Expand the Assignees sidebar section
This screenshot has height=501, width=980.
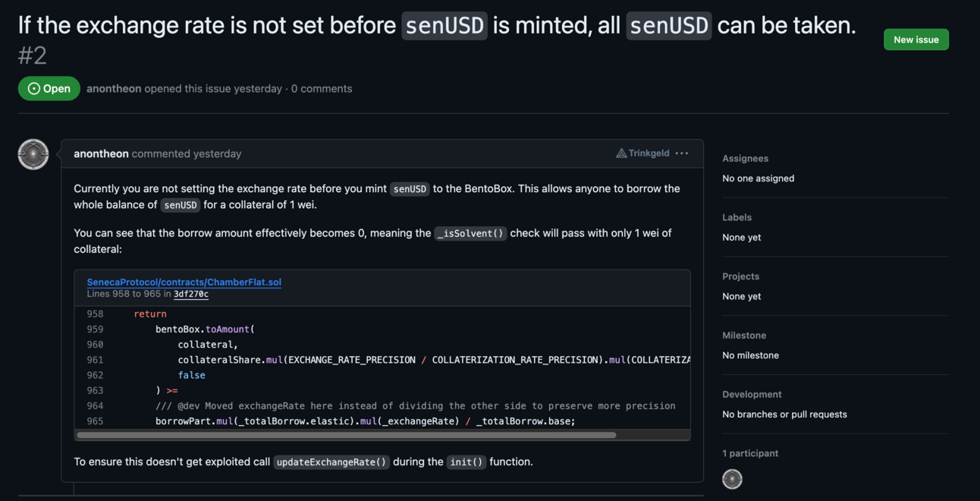(745, 159)
